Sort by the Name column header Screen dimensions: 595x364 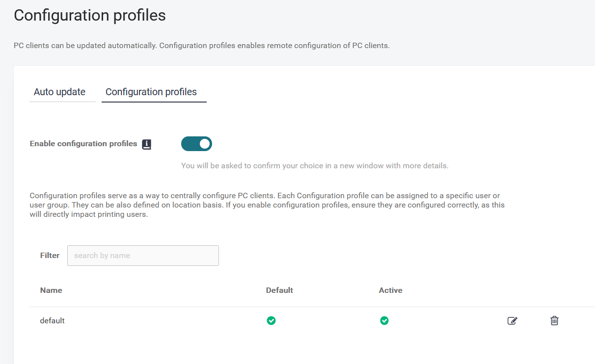(x=51, y=290)
